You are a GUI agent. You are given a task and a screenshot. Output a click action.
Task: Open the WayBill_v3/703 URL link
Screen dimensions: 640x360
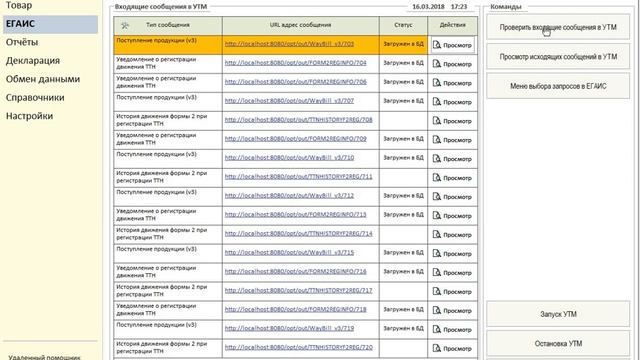point(289,44)
